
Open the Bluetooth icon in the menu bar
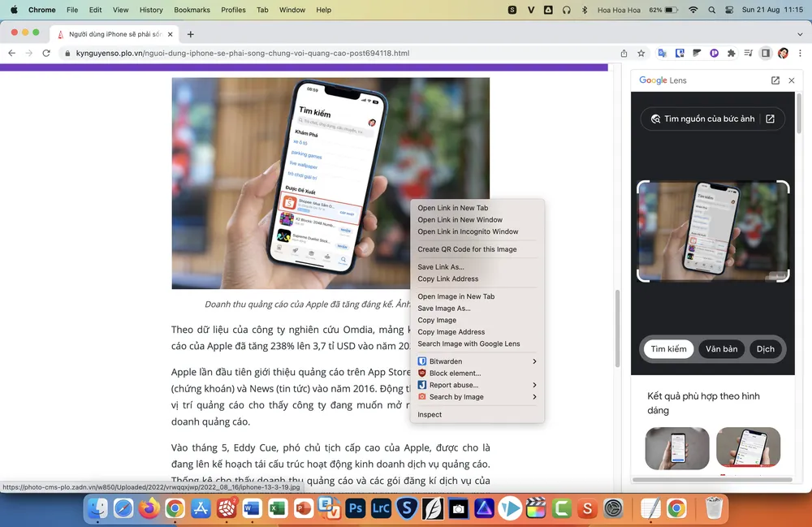(585, 10)
